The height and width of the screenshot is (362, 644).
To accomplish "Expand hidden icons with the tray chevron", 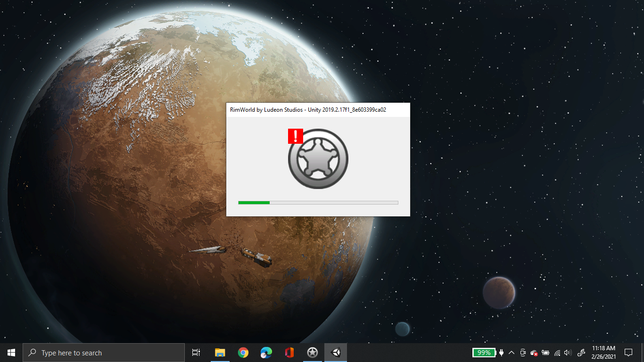I will (x=512, y=353).
